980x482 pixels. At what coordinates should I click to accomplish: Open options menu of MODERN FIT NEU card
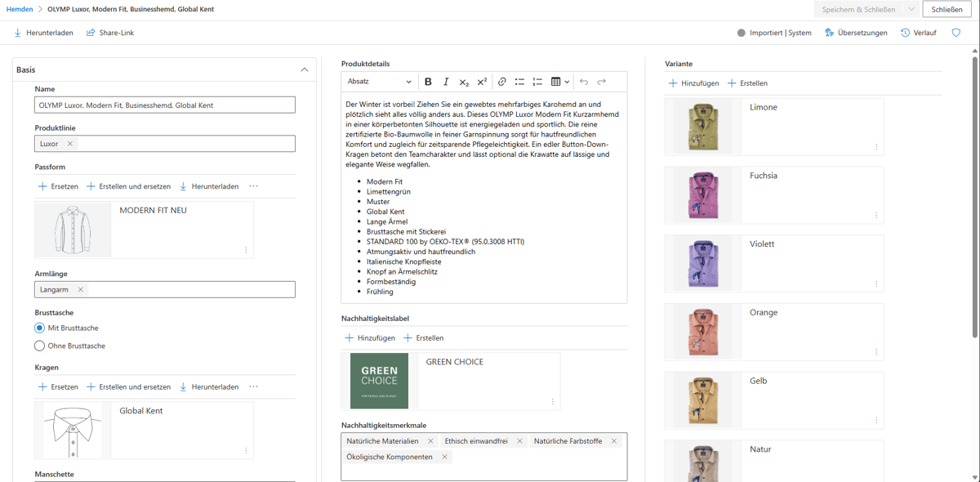[x=246, y=250]
